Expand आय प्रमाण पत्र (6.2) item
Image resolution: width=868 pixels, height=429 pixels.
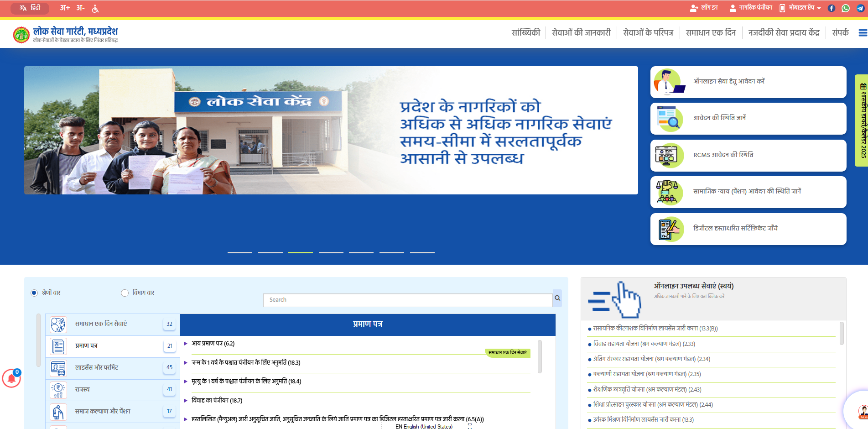coord(213,344)
